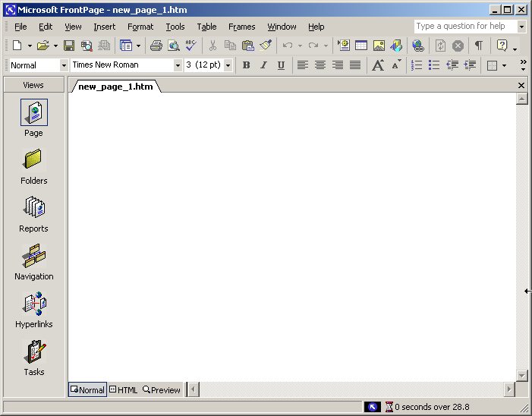The height and width of the screenshot is (416, 532).
Task: Insert Hyperlink globe icon
Action: point(417,45)
